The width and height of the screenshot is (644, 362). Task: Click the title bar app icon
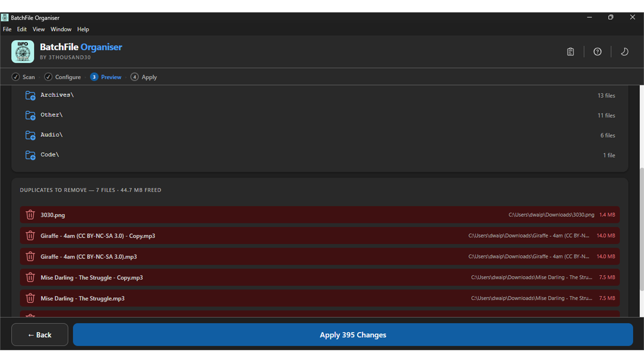click(5, 17)
